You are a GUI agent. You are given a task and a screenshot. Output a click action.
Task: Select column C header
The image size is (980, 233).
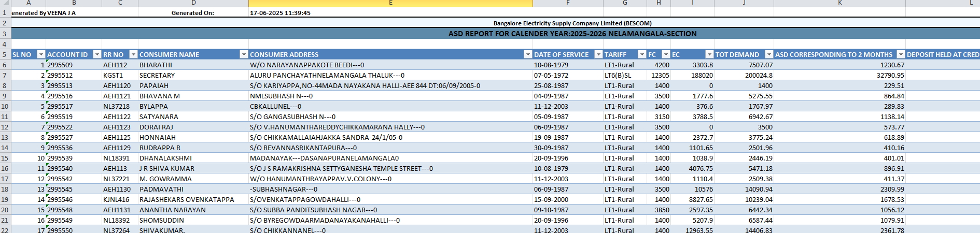pos(120,3)
